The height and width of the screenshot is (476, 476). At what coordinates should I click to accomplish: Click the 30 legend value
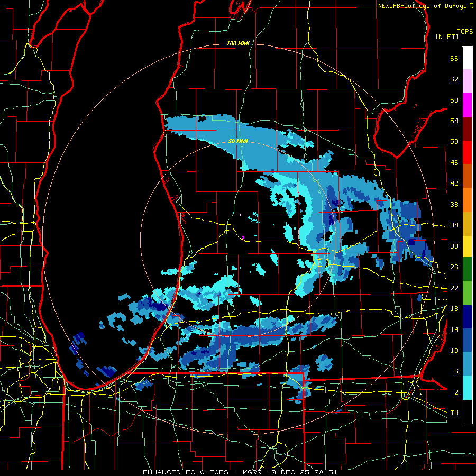454,246
